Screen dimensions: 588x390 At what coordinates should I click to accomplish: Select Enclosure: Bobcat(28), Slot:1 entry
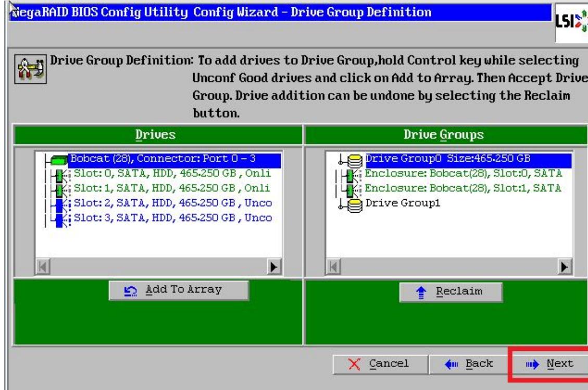(x=463, y=188)
